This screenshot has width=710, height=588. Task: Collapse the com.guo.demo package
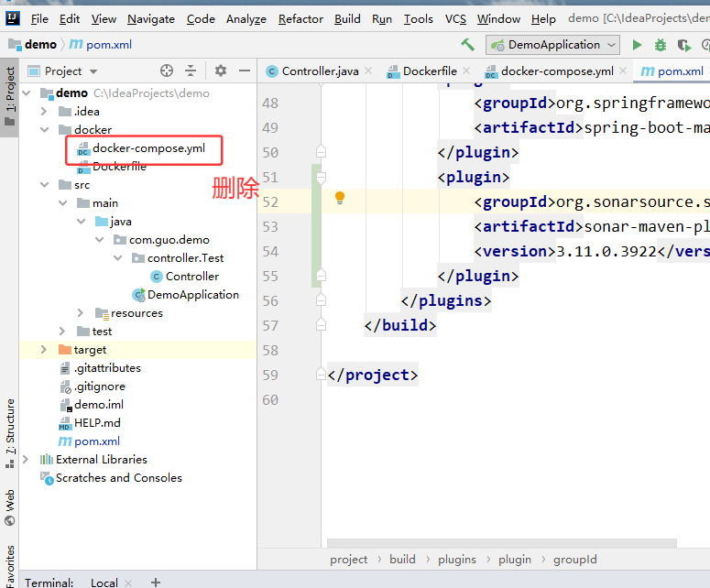point(99,240)
